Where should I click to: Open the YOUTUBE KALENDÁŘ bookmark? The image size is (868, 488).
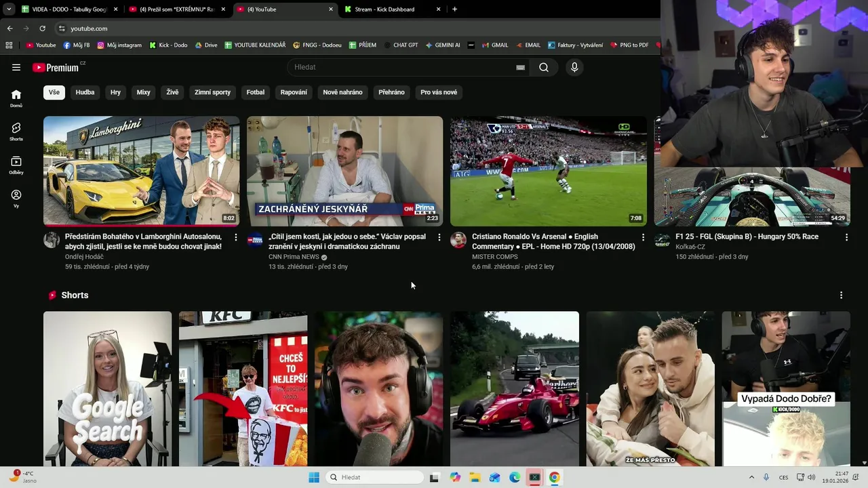254,45
